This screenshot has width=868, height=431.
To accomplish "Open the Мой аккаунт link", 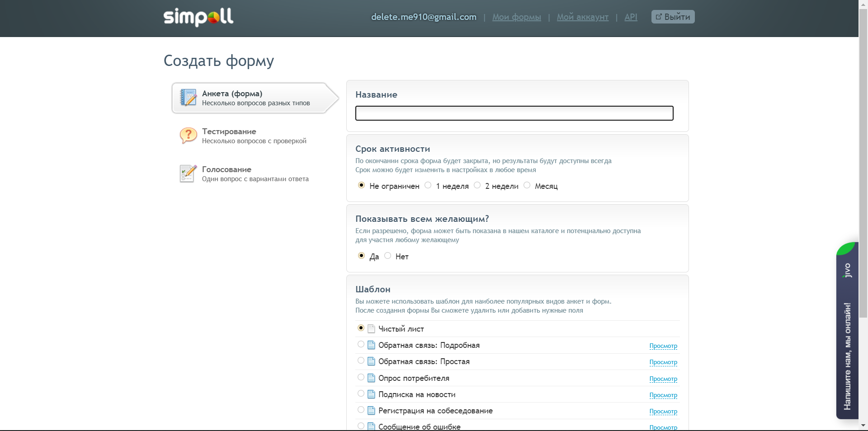I will pyautogui.click(x=582, y=17).
